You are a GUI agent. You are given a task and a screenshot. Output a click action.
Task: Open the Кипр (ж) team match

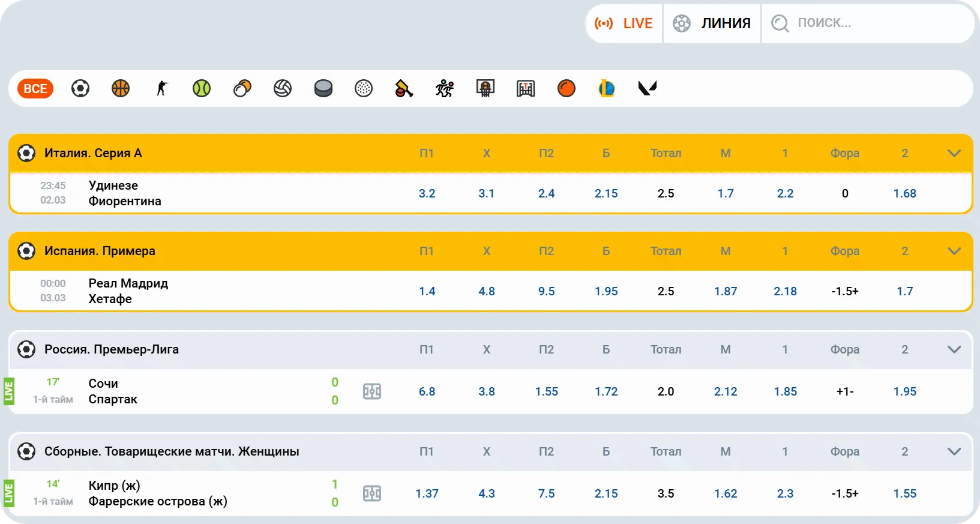tap(114, 485)
